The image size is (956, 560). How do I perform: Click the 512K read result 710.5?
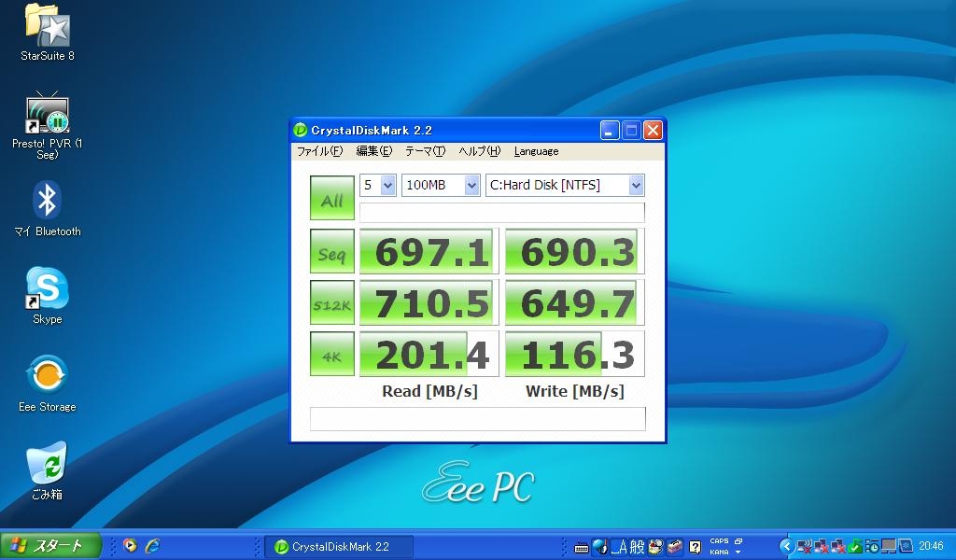[429, 302]
